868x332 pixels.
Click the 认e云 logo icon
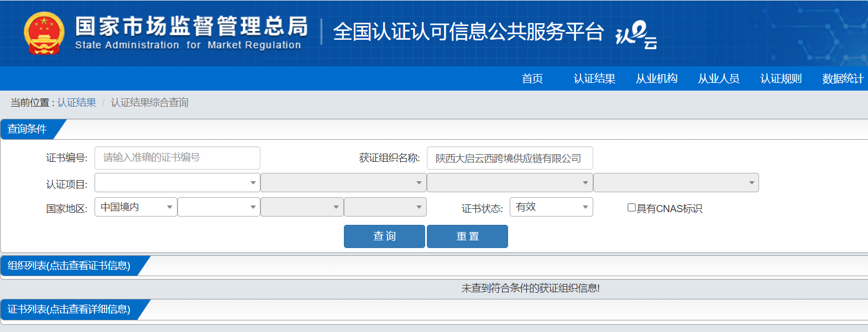[636, 34]
